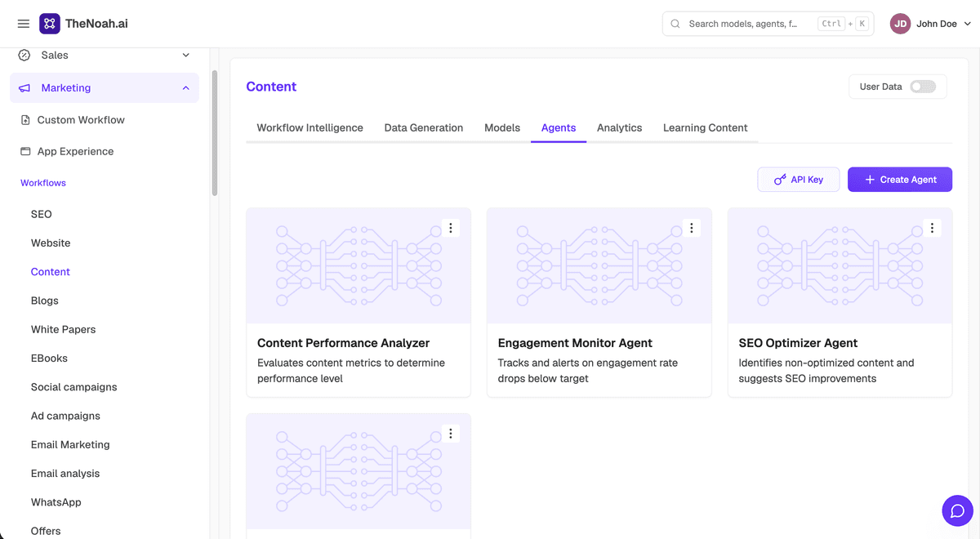Open SEO Optimizer Agent card thumbnail
980x539 pixels.
pos(840,265)
